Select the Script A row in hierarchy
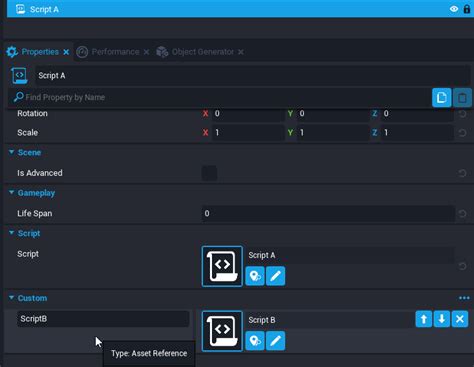474x367 pixels. click(x=239, y=9)
